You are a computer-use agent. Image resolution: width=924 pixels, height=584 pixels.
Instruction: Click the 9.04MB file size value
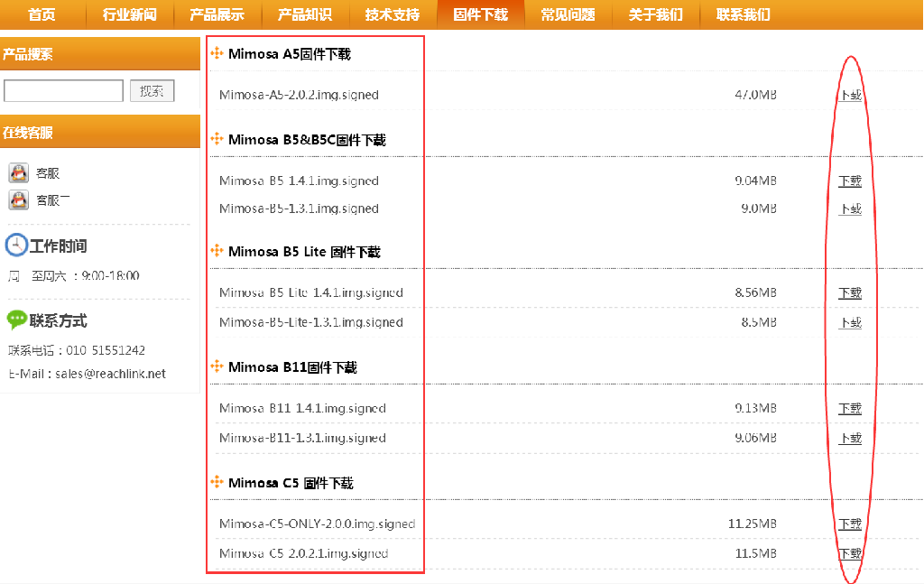[x=755, y=181]
